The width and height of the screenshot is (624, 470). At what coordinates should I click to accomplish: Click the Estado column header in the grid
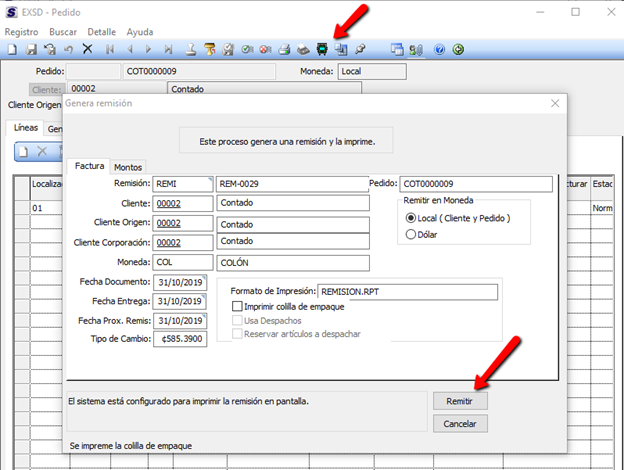pyautogui.click(x=602, y=184)
